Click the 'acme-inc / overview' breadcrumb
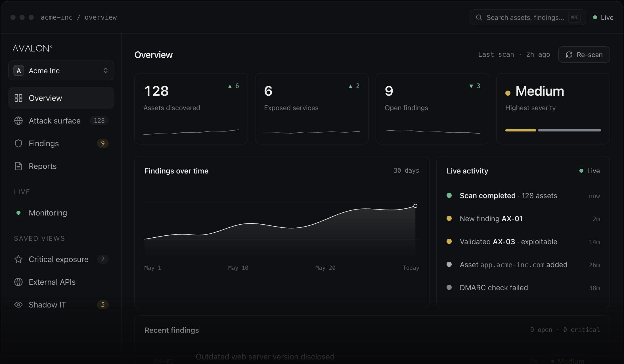The image size is (624, 364). click(79, 17)
